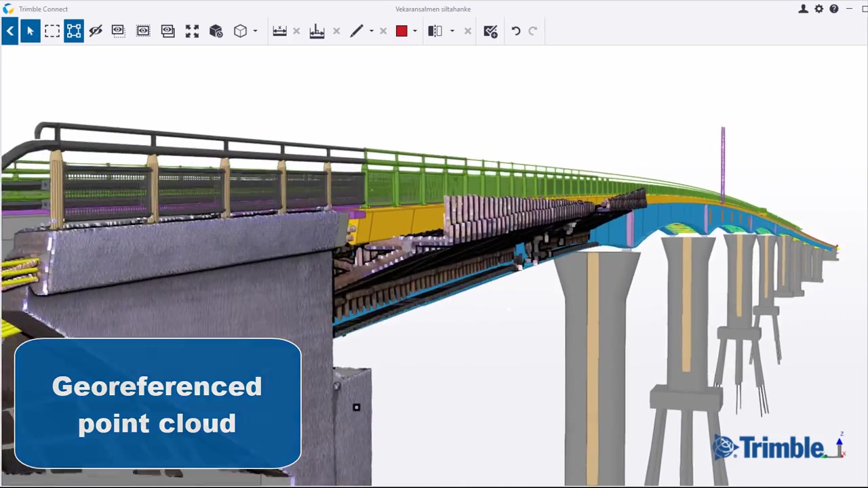
Task: Open the show hidden objects tool
Action: coord(142,30)
